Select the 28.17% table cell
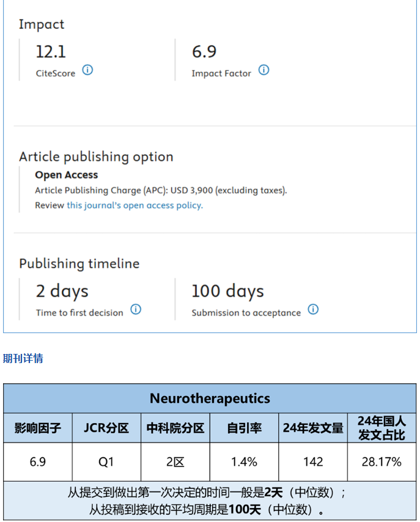This screenshot has width=420, height=522. [x=381, y=462]
